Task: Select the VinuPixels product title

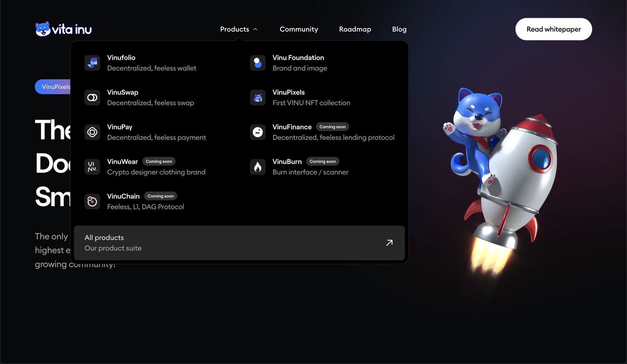Action: pos(288,92)
